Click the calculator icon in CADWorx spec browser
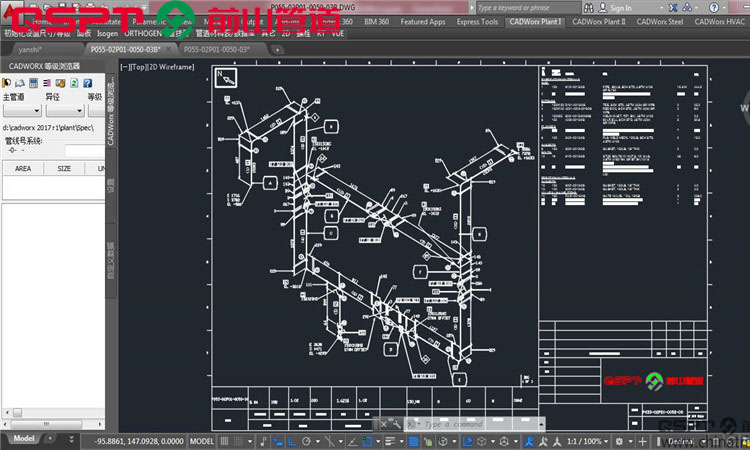This screenshot has width=750, height=450. pos(33,83)
